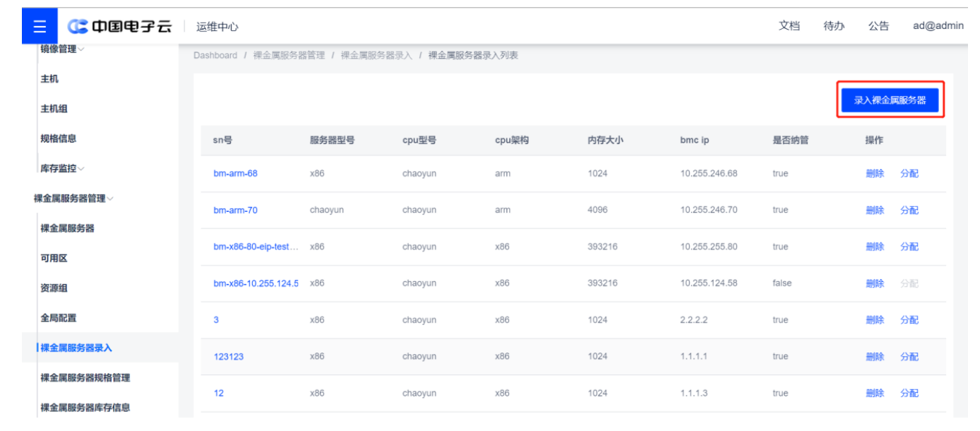This screenshot has height=431, width=980.
Task: Click the 操作 column header
Action: [874, 140]
